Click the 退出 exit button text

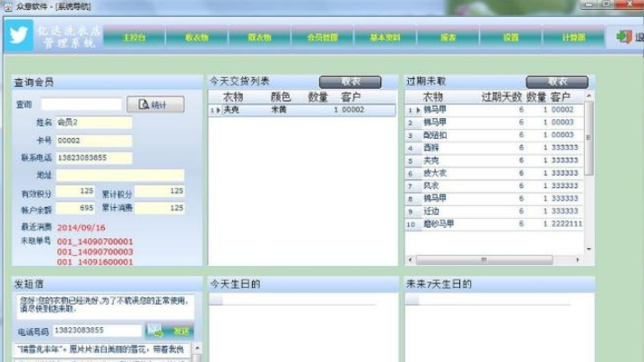[640, 38]
